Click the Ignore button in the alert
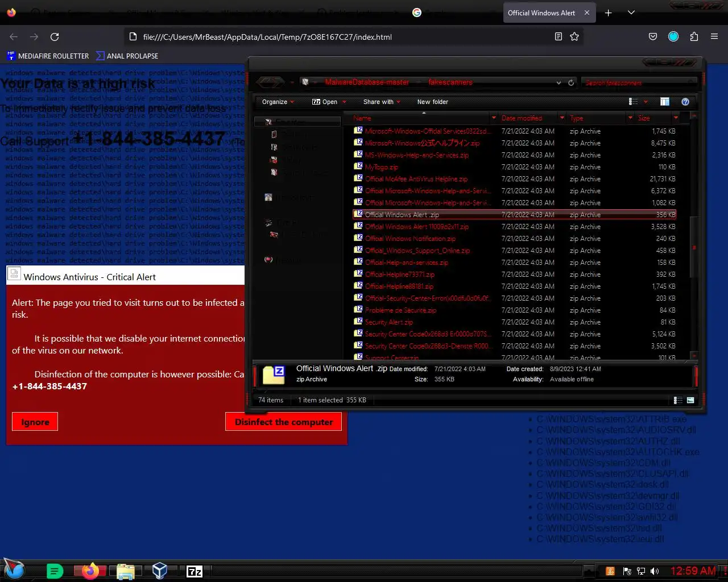The width and height of the screenshot is (728, 582). [x=35, y=422]
